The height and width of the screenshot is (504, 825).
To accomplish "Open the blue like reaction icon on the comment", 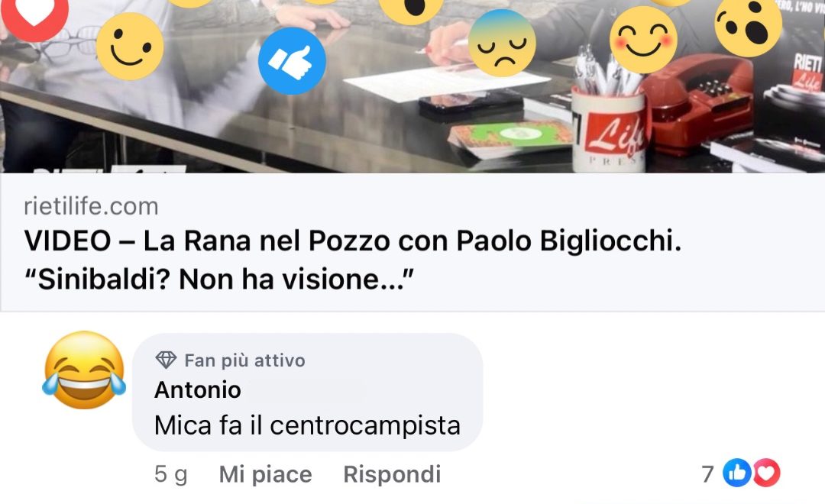I will 737,473.
